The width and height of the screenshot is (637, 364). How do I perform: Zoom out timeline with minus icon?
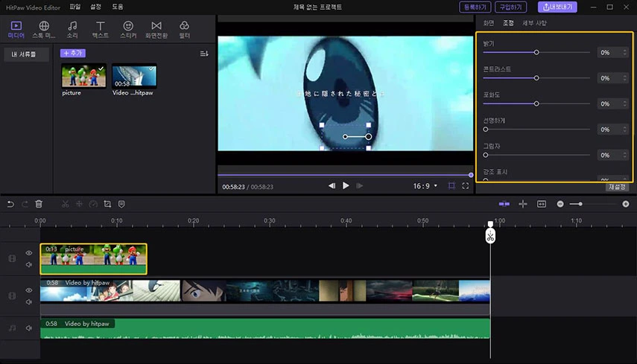pos(560,204)
